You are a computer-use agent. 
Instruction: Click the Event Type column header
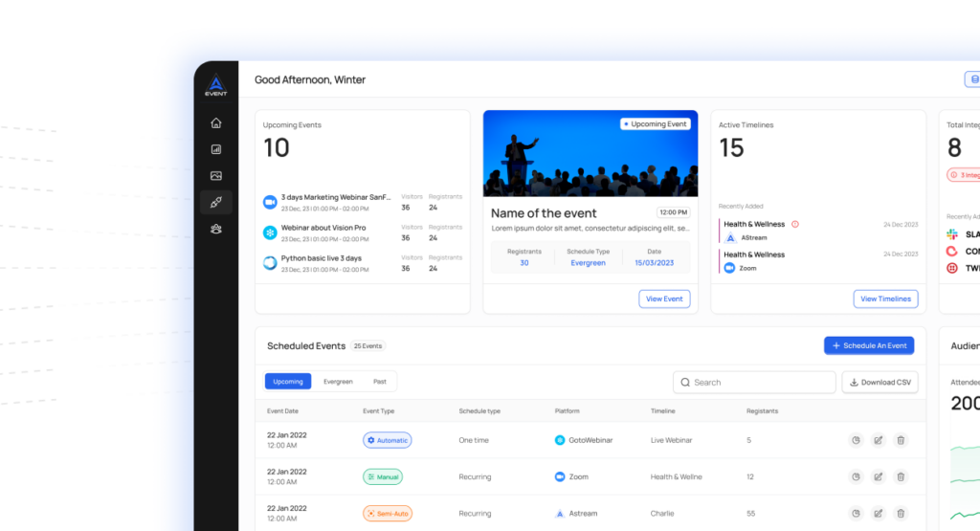pyautogui.click(x=378, y=411)
